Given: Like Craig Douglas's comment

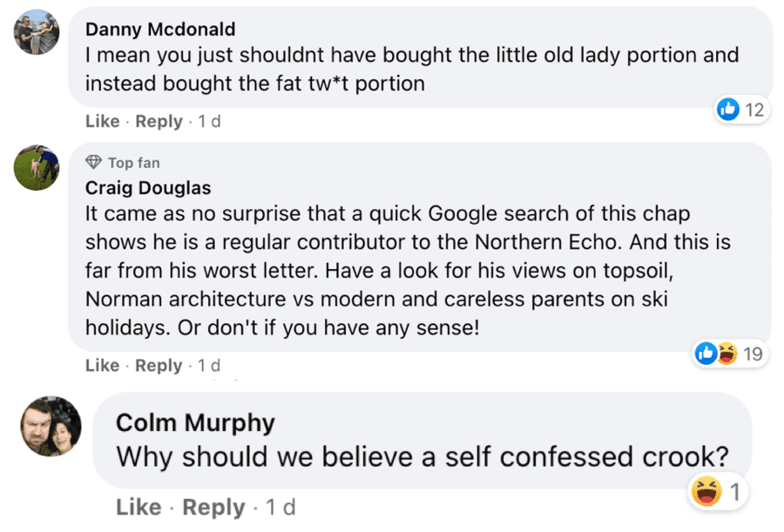Looking at the screenshot, I should click(102, 366).
